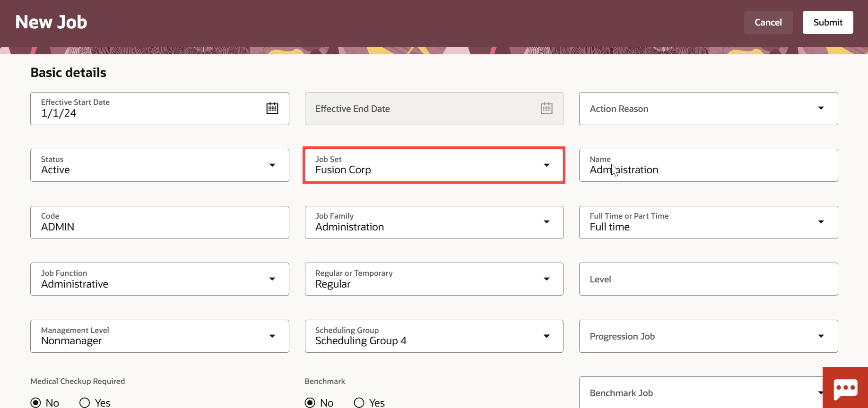868x408 pixels.
Task: Click the Benchmark label text
Action: (x=325, y=381)
